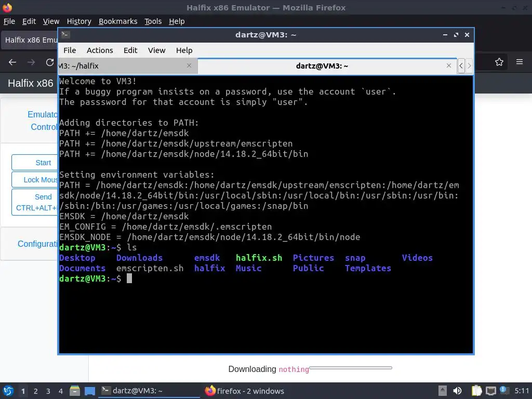Click the firefox - 2 windows taskbar entry
Screen dimensions: 532x399
(x=245, y=391)
